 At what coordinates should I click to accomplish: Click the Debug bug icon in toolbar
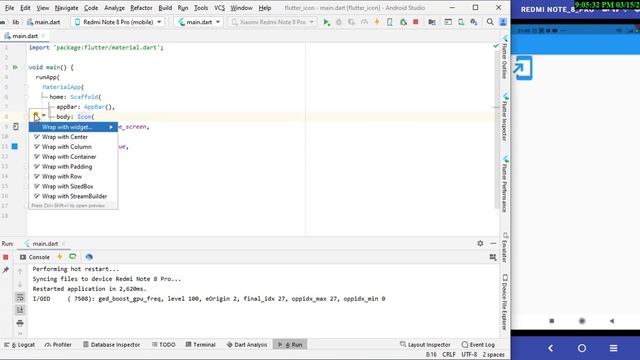[339, 22]
